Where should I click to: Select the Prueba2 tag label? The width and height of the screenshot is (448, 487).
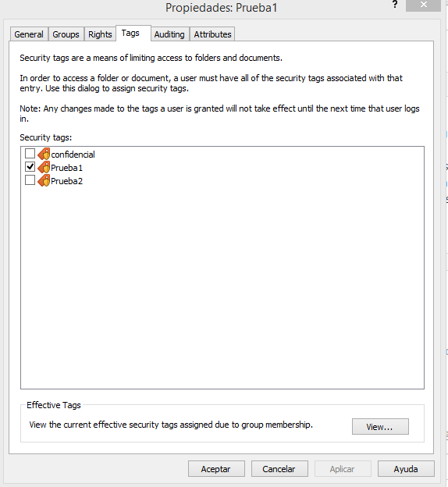[67, 181]
